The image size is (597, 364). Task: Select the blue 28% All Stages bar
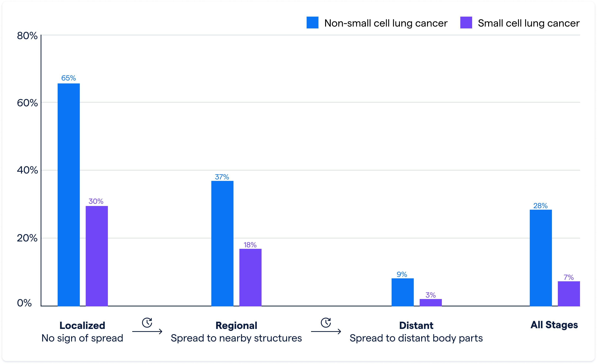(540, 258)
